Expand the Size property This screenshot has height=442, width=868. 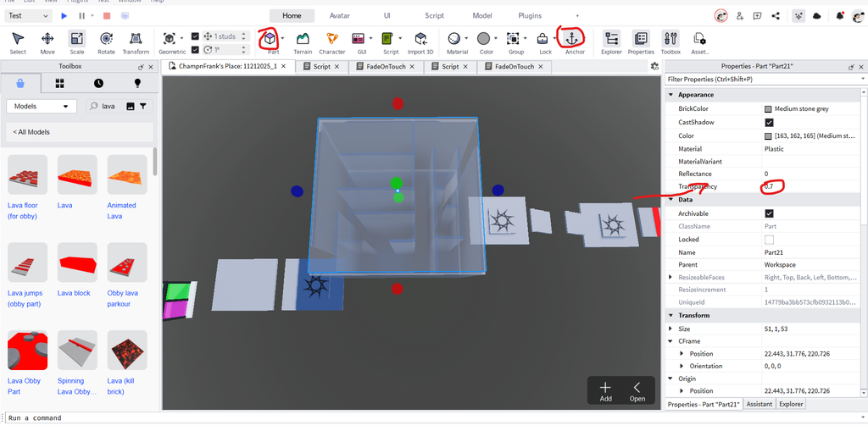click(671, 329)
